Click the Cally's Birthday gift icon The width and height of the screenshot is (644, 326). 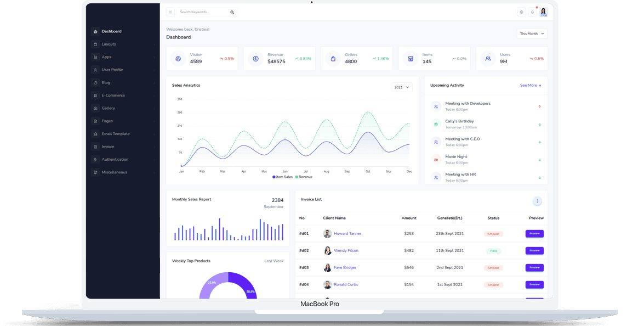(x=436, y=124)
